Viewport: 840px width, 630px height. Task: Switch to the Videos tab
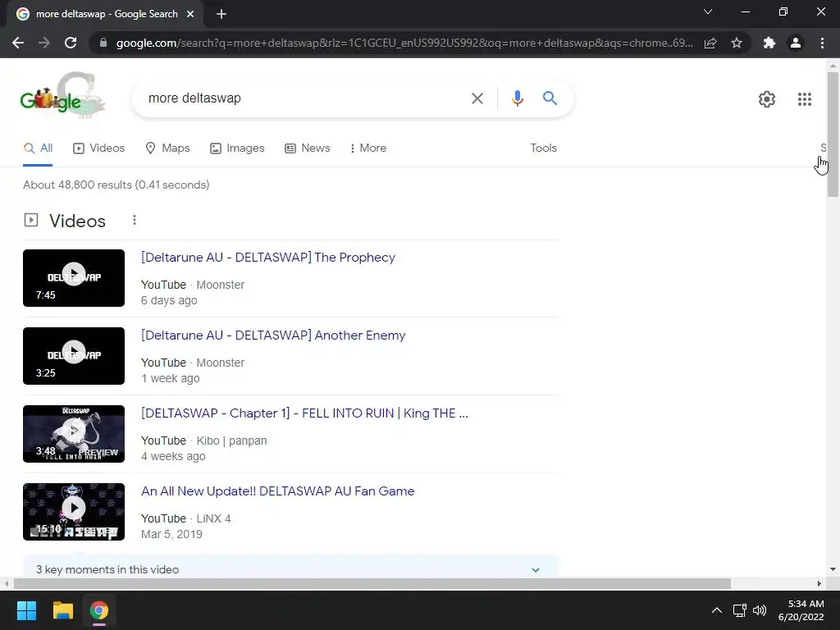98,148
